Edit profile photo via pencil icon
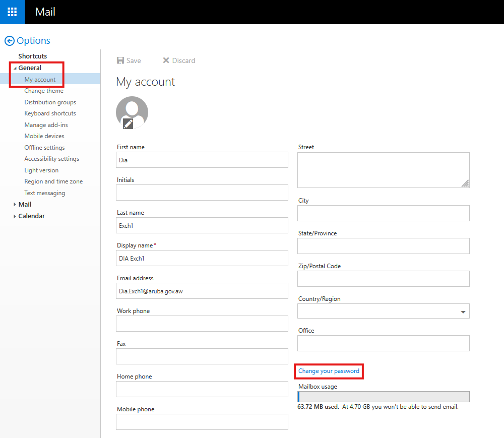The width and height of the screenshot is (504, 438). coord(128,123)
